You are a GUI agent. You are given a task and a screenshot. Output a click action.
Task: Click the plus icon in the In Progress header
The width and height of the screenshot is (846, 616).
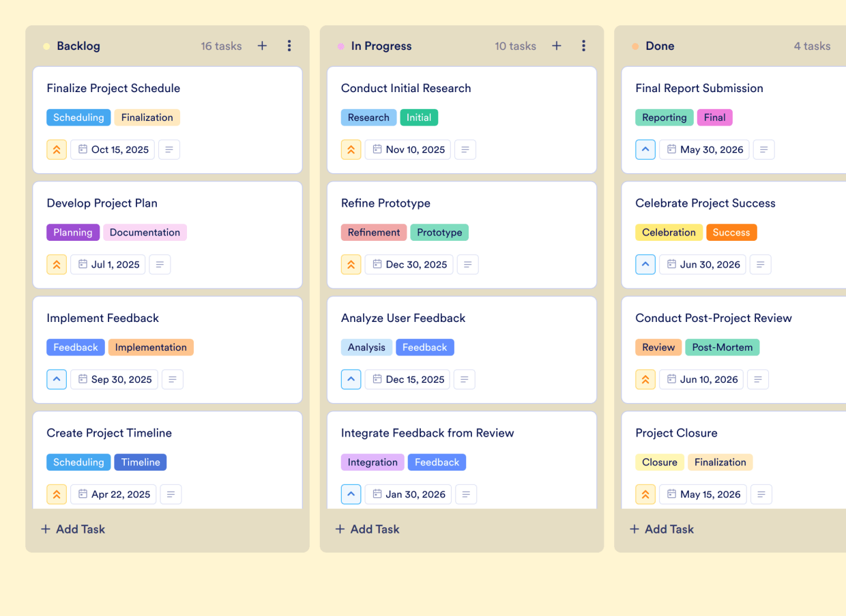(556, 46)
